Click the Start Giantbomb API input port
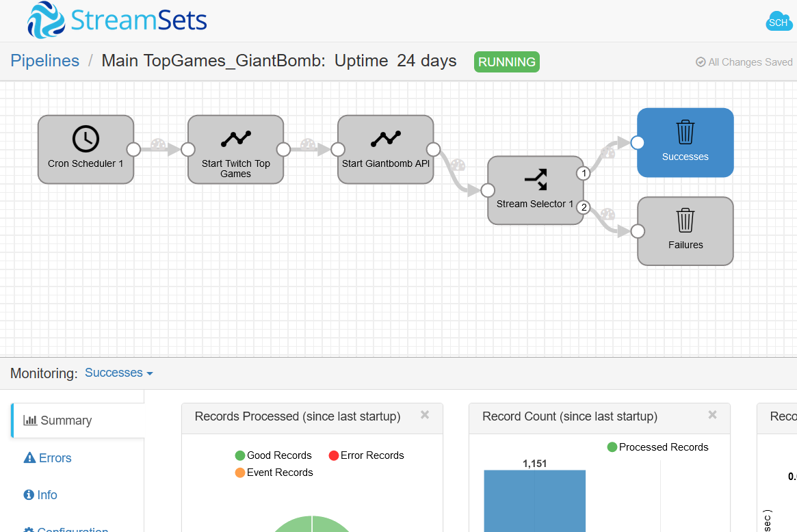 [x=338, y=149]
